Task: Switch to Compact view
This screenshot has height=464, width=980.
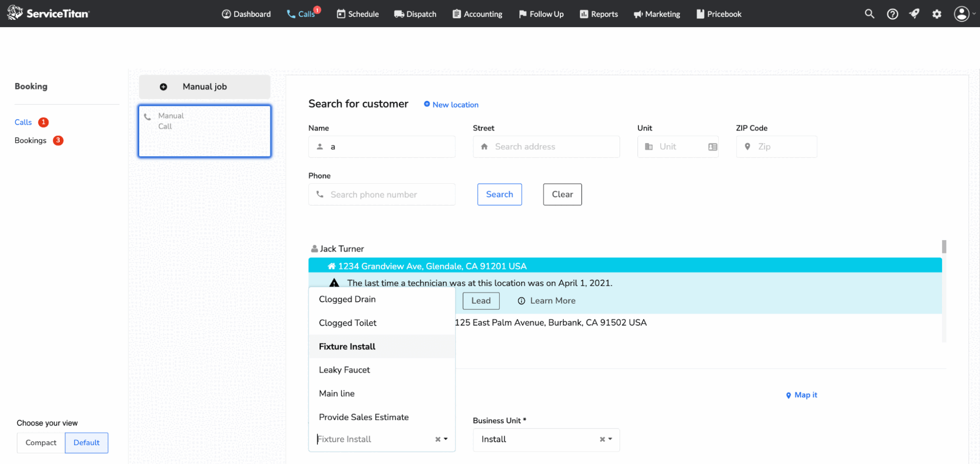Action: 40,443
